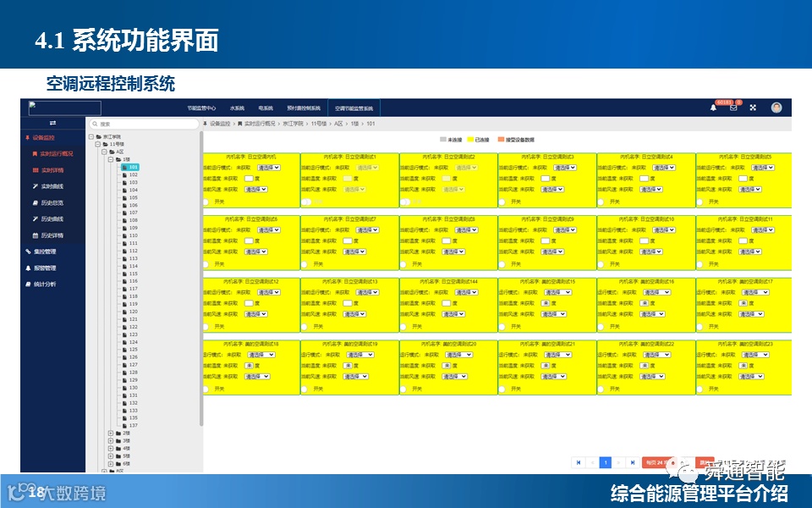Screen dimensions: 812x508
Task: Click the magnifier icon in the search box
Action: 94,124
